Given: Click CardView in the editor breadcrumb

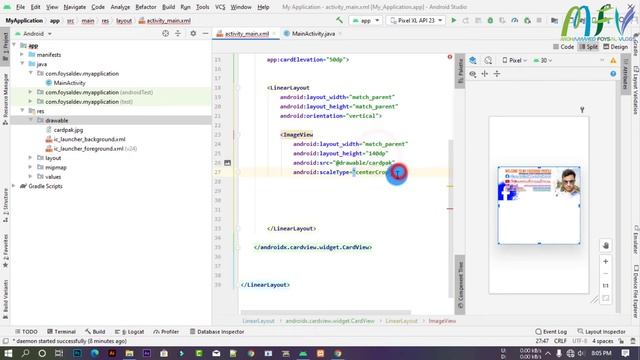Looking at the screenshot, I should [x=329, y=321].
